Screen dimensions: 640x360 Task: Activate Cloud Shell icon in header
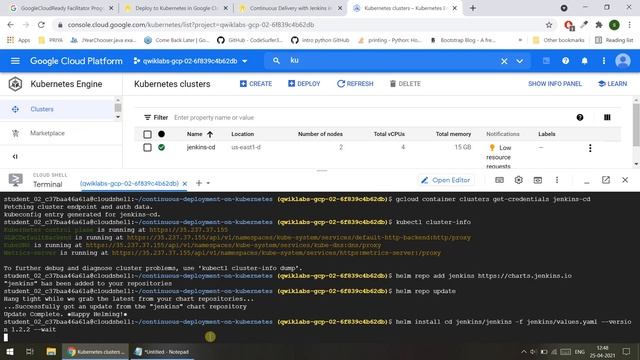click(x=546, y=61)
